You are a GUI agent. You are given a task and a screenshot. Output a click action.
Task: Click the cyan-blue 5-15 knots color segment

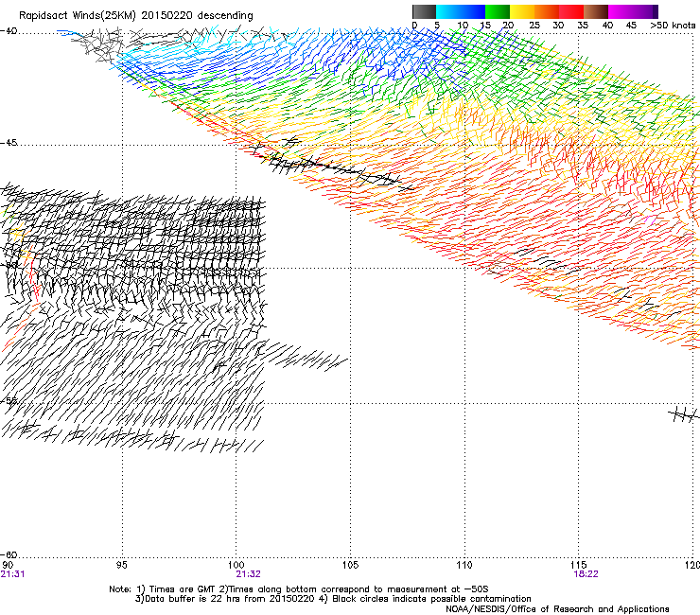461,11
